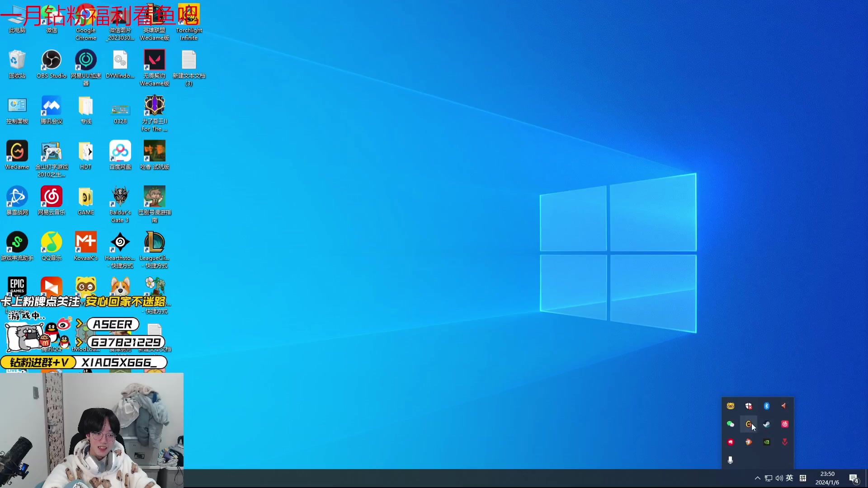Toggle the 拼 IME mode indicator
The height and width of the screenshot is (488, 868).
pos(803,478)
